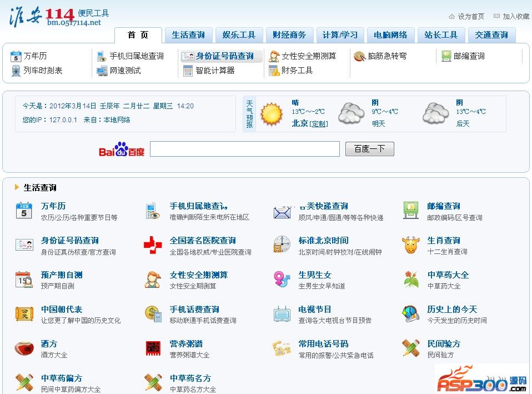Viewport: 532px width, 394px height.
Task: Click the gender symbols icon for 生男生女
Action: [282, 279]
